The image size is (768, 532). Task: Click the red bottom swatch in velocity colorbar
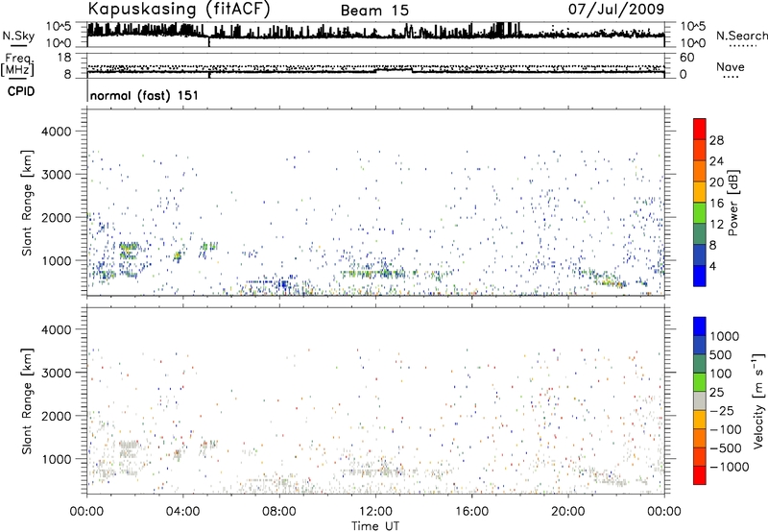tap(700, 475)
